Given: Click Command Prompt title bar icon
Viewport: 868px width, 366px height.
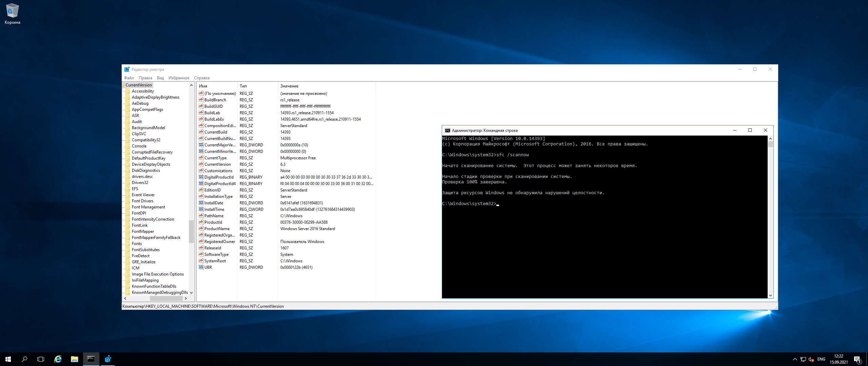Looking at the screenshot, I should pyautogui.click(x=448, y=130).
